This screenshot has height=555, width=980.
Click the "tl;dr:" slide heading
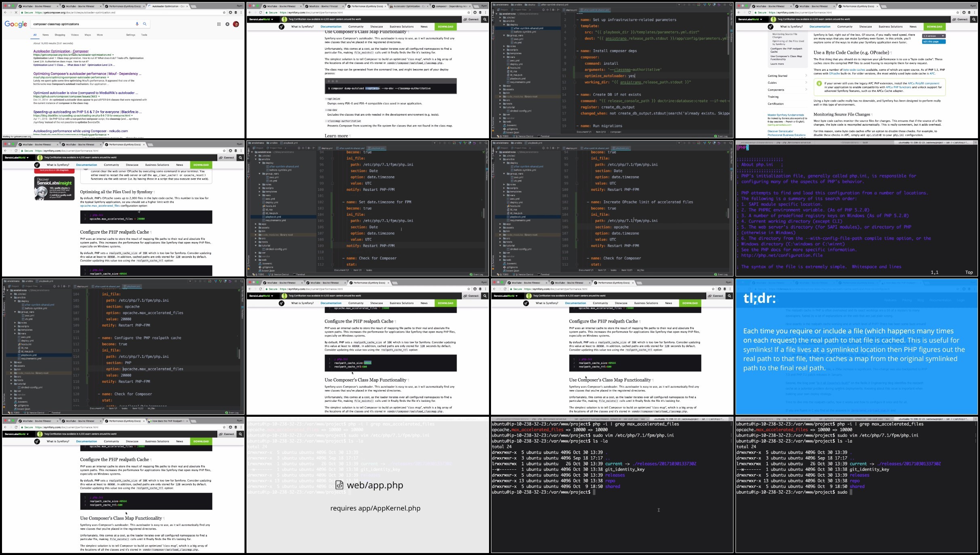759,298
